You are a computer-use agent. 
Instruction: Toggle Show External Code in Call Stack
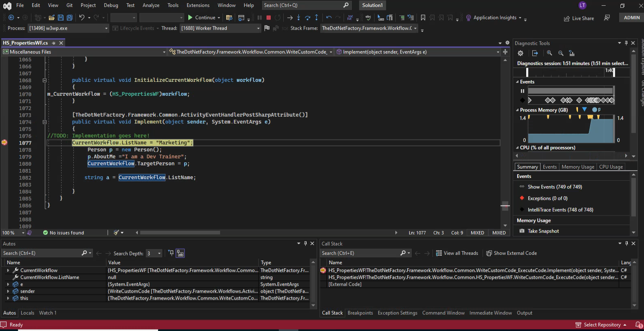click(512, 253)
